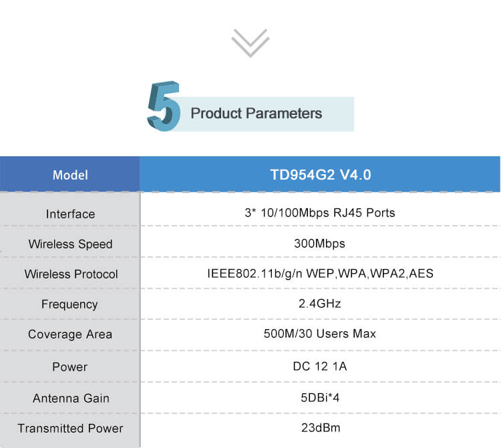
Task: Click the Frequency row label
Action: 69,304
